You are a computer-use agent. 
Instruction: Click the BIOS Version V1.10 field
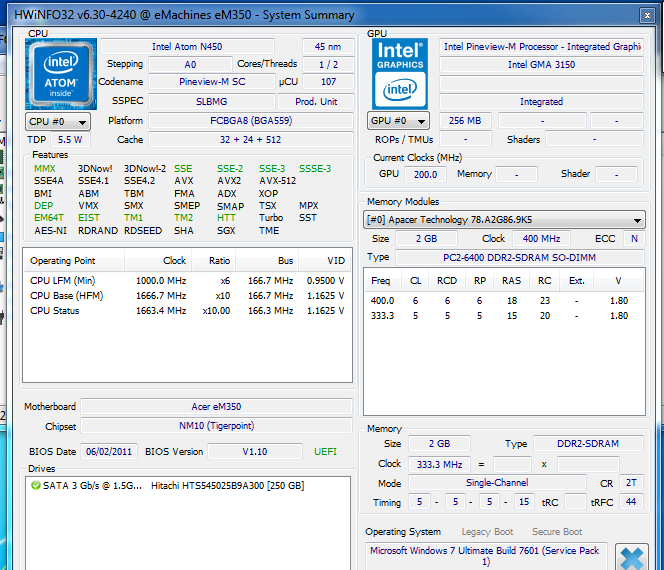[255, 452]
